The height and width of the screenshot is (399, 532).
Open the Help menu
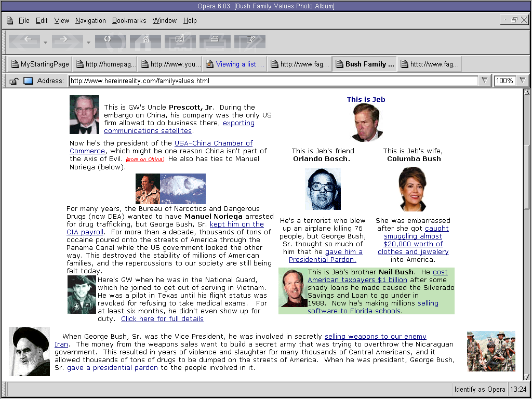pos(190,21)
